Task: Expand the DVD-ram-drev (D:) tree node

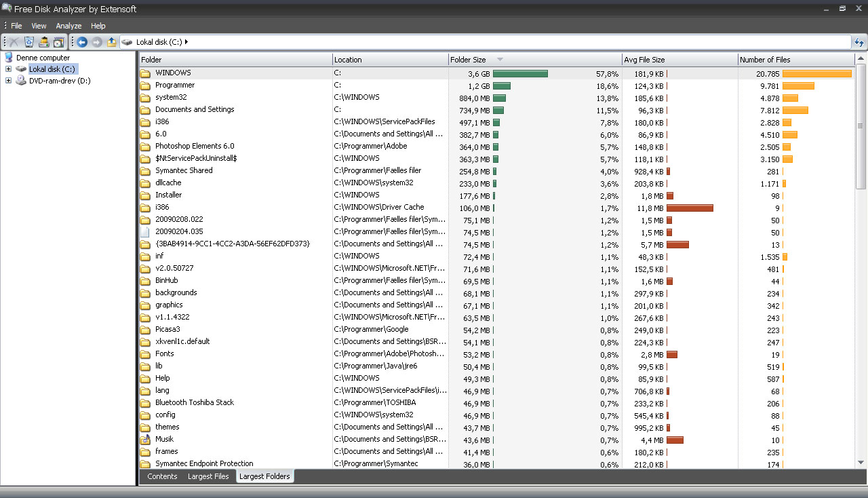Action: coord(8,81)
